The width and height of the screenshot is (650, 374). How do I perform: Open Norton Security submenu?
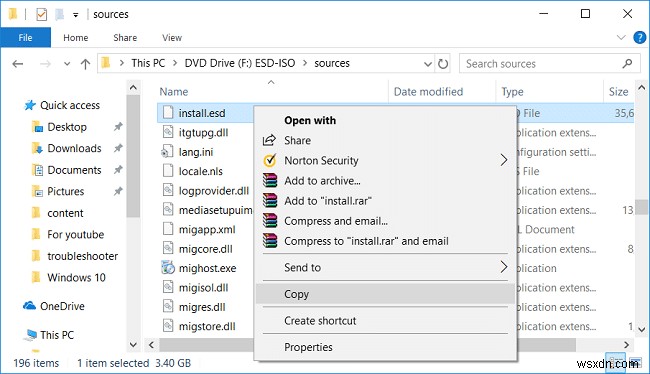pos(385,160)
